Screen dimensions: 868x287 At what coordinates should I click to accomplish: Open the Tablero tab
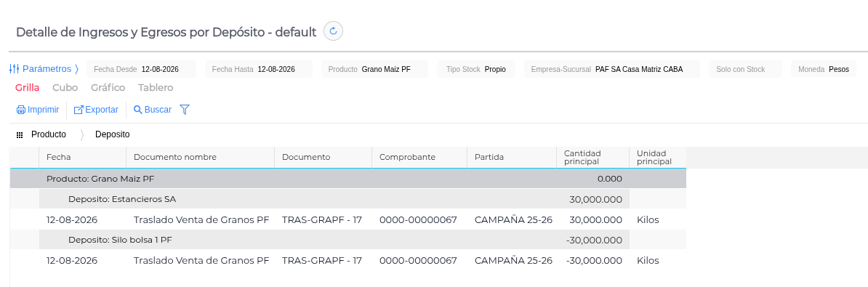156,88
